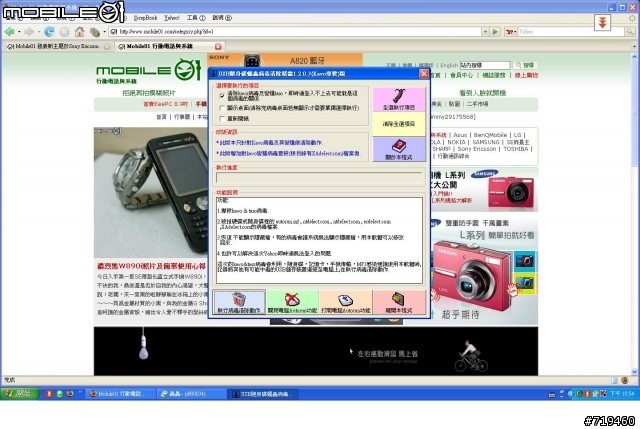Click the Mobile01 site search field
Image resolution: width=640 pixels, height=429 pixels.
point(485,65)
